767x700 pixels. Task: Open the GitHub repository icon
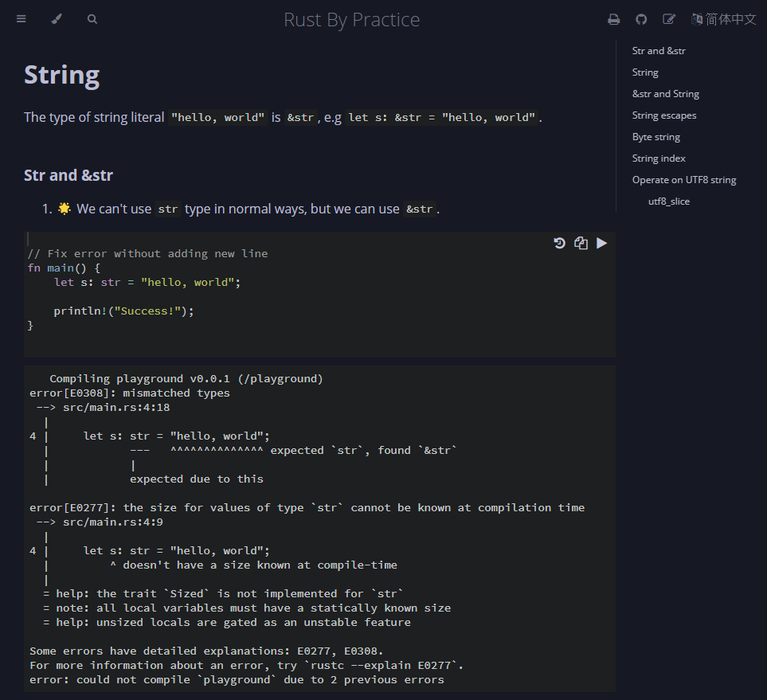[x=641, y=19]
